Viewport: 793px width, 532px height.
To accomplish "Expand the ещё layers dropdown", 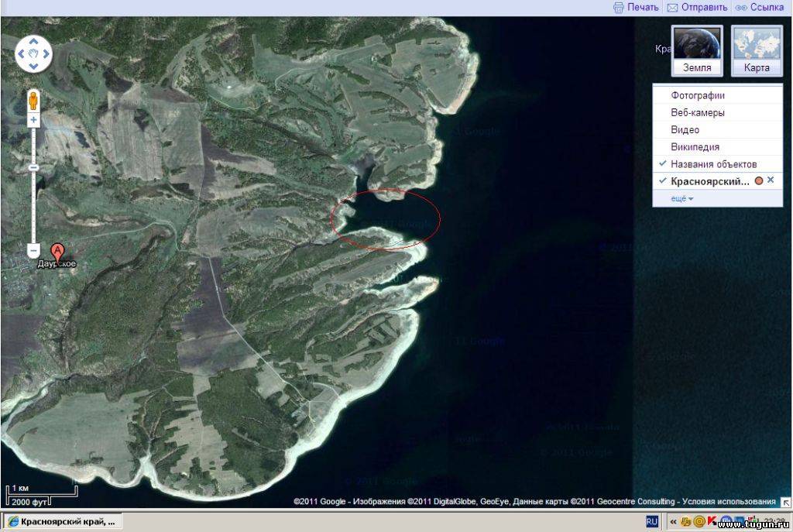I will (681, 199).
